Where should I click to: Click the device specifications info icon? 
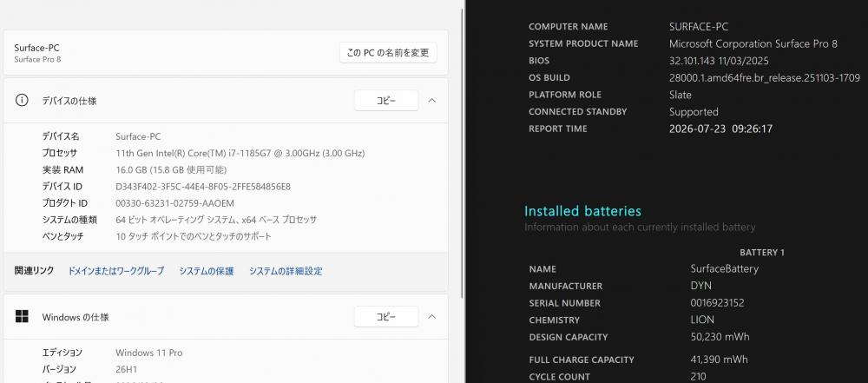[22, 101]
